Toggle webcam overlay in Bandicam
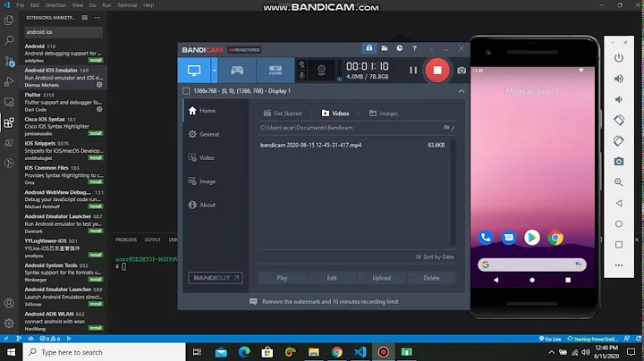Screen dimensions: 644x361 coord(321,71)
